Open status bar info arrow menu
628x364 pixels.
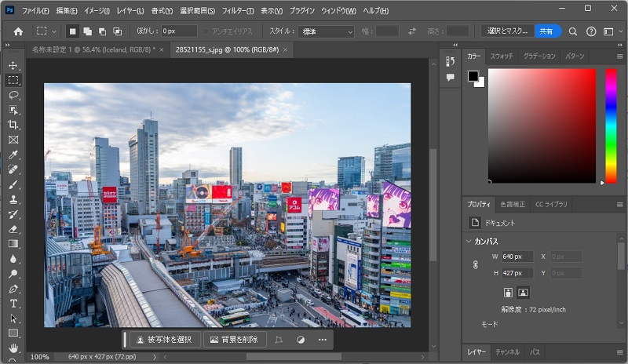pyautogui.click(x=155, y=356)
